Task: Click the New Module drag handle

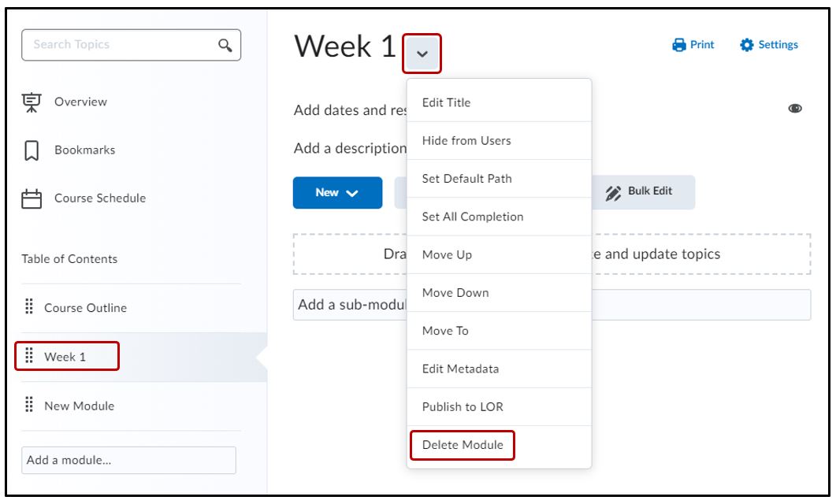Action: pyautogui.click(x=29, y=406)
